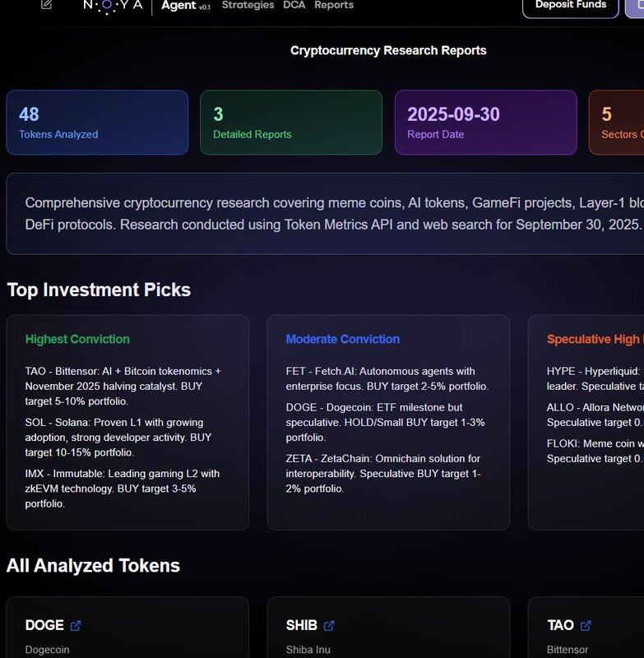Open the external link icon beside SHIB

point(329,626)
